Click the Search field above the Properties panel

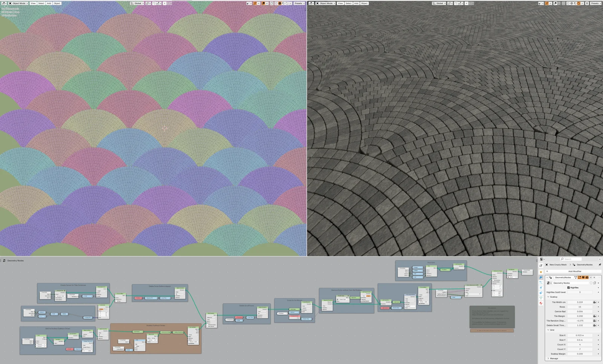[x=571, y=259]
